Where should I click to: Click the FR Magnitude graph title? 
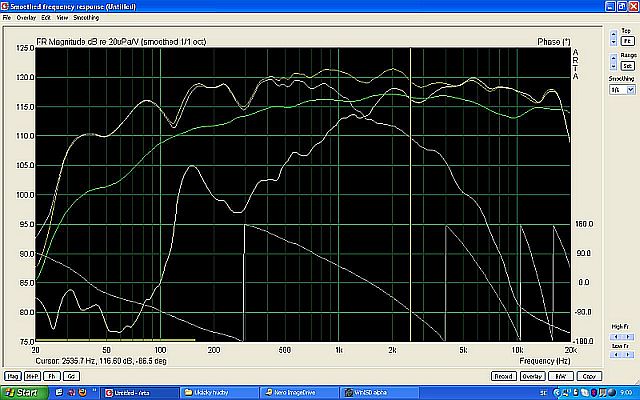tap(122, 42)
